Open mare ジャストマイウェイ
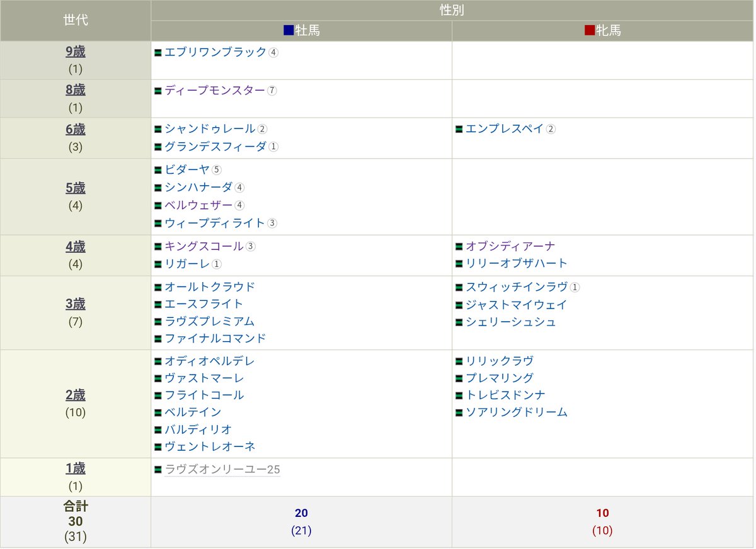Image resolution: width=756 pixels, height=549 pixels. click(x=517, y=305)
